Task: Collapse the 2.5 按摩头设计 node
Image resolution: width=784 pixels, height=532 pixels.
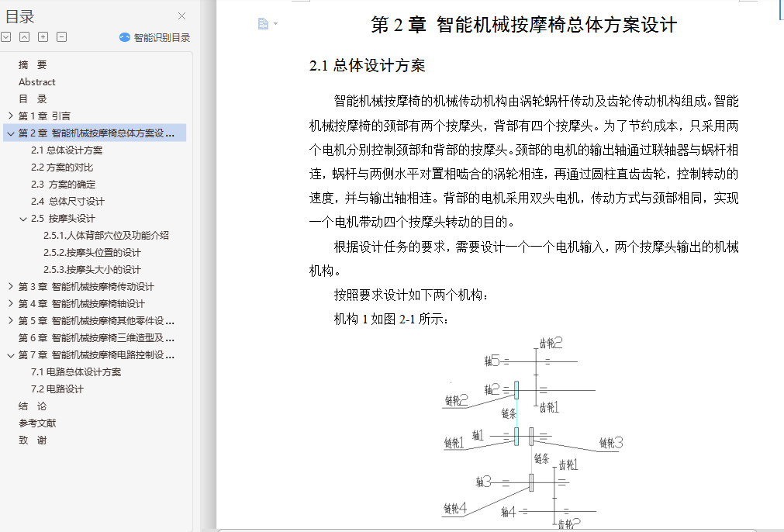Action: [23, 219]
